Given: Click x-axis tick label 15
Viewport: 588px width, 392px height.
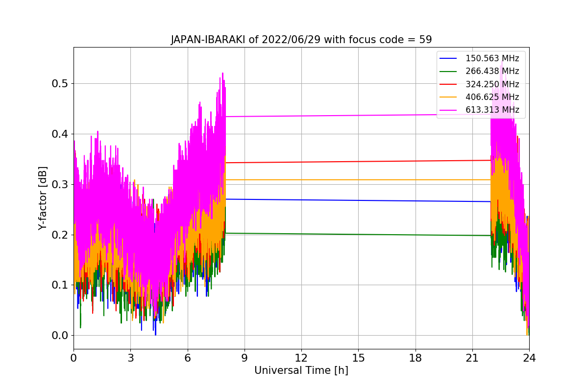Looking at the screenshot, I should pos(358,358).
